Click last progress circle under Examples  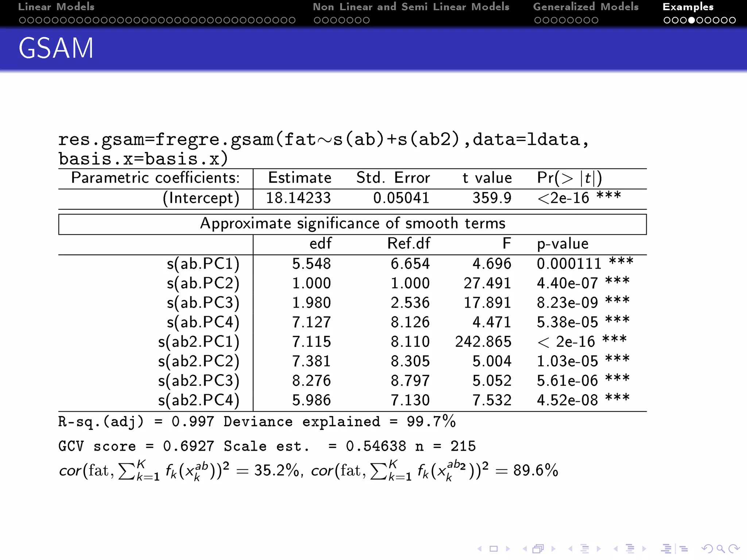[x=732, y=20]
